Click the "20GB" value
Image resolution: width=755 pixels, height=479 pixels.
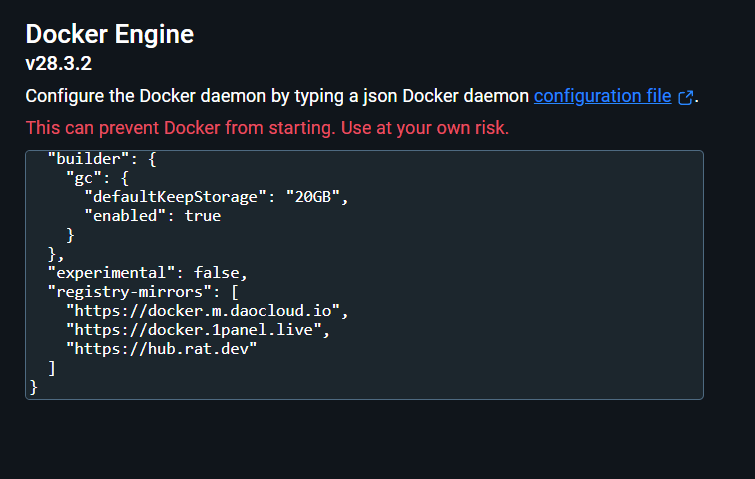(x=313, y=197)
